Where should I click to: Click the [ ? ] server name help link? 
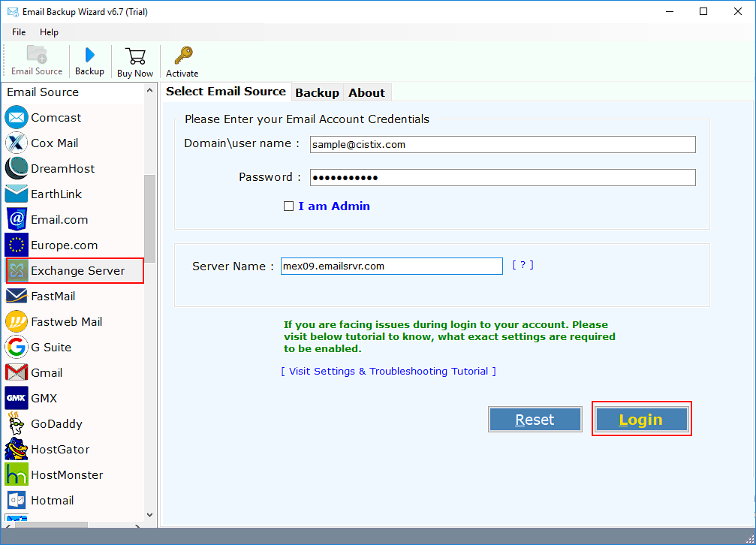523,265
